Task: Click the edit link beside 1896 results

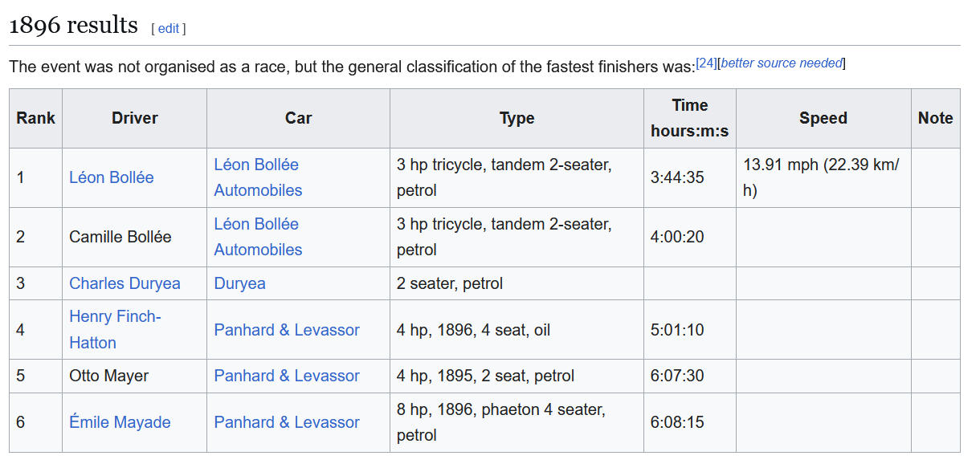Action: (x=168, y=29)
